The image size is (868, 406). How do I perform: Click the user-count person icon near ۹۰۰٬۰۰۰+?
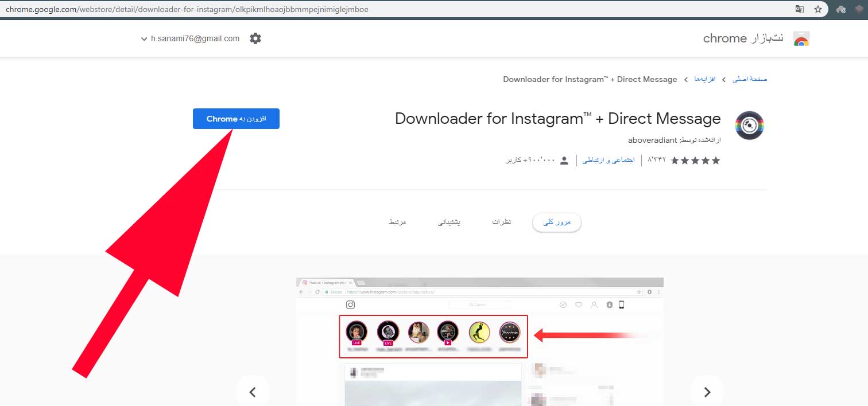click(x=564, y=161)
